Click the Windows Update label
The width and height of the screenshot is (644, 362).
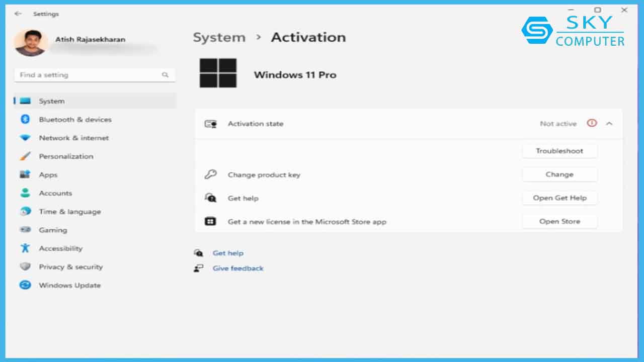(x=70, y=286)
